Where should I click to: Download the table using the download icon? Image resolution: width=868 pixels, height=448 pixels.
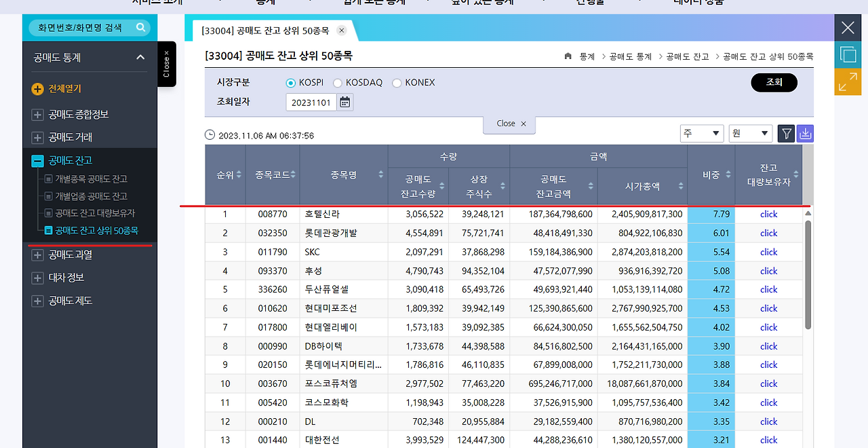(x=804, y=133)
